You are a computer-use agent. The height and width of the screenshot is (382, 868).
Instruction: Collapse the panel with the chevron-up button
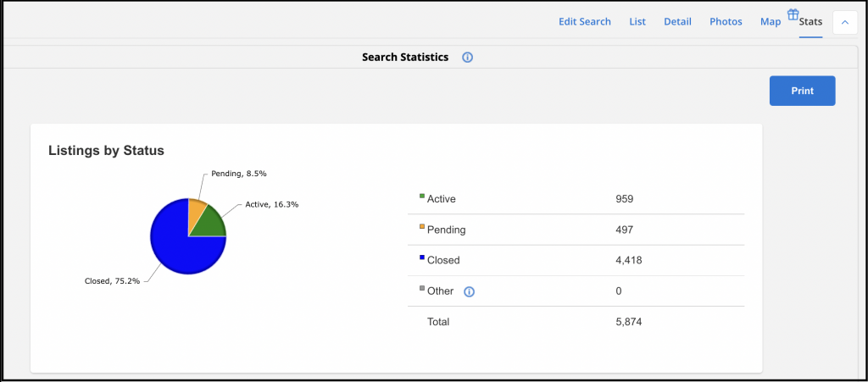(x=844, y=22)
